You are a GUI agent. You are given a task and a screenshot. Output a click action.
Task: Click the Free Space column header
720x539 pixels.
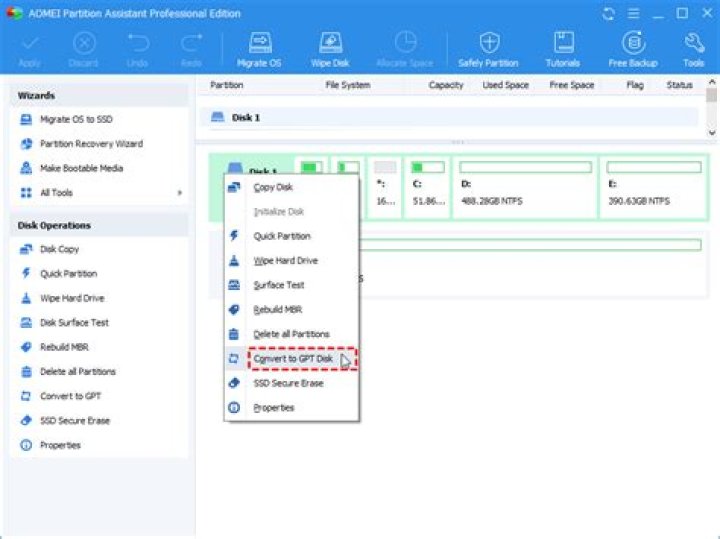[572, 85]
